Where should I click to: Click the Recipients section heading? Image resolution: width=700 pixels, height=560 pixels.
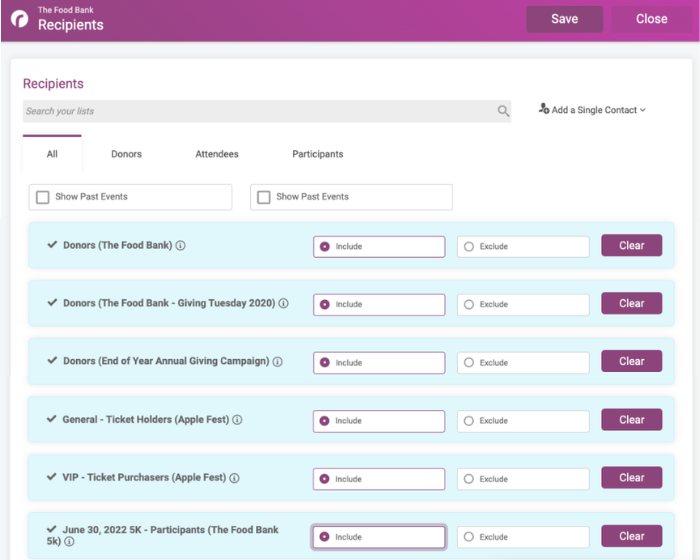tap(53, 84)
